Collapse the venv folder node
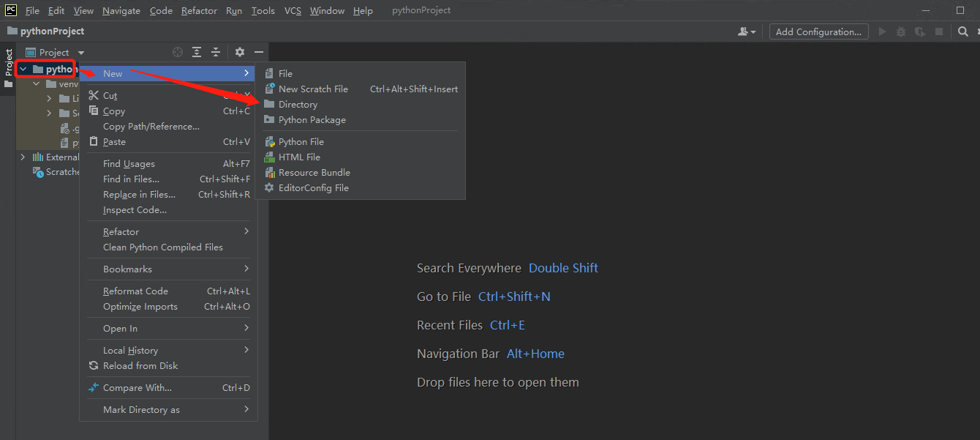The width and height of the screenshot is (980, 440). [37, 84]
